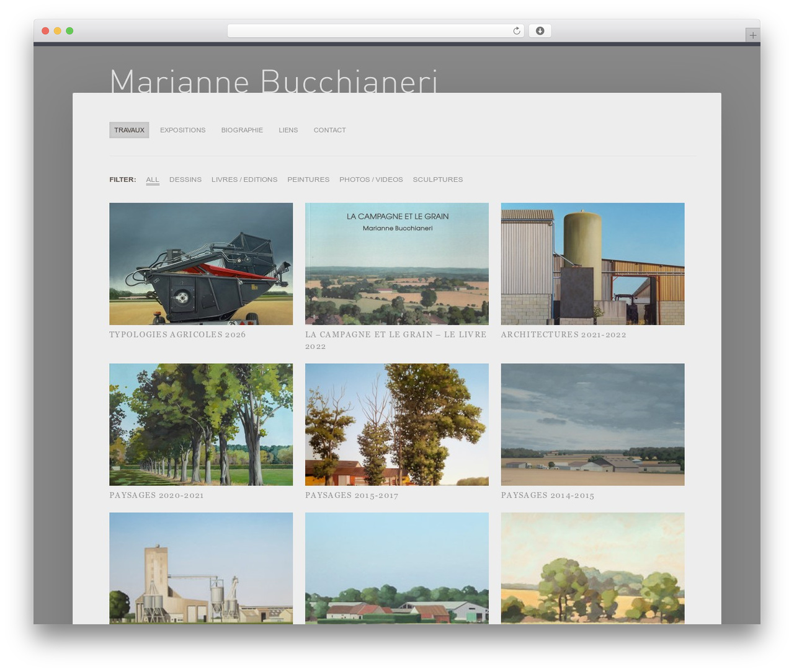Open the Biographie page
This screenshot has height=672, width=794.
242,130
